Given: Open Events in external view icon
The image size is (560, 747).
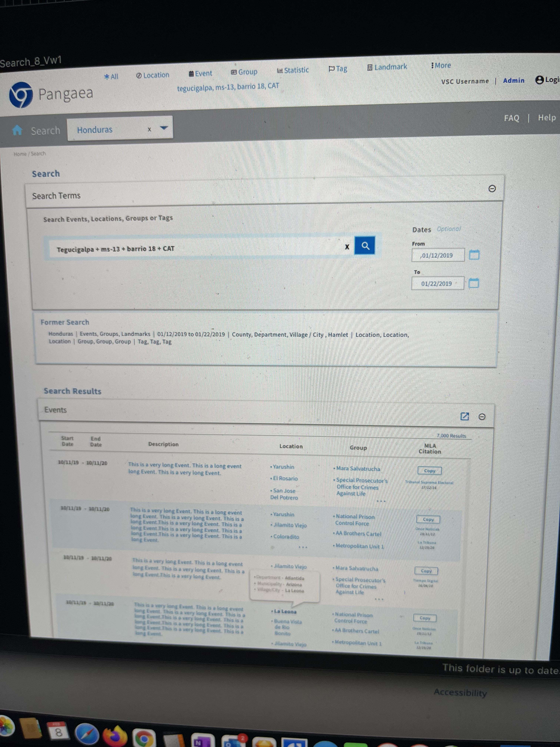Looking at the screenshot, I should click(x=464, y=416).
